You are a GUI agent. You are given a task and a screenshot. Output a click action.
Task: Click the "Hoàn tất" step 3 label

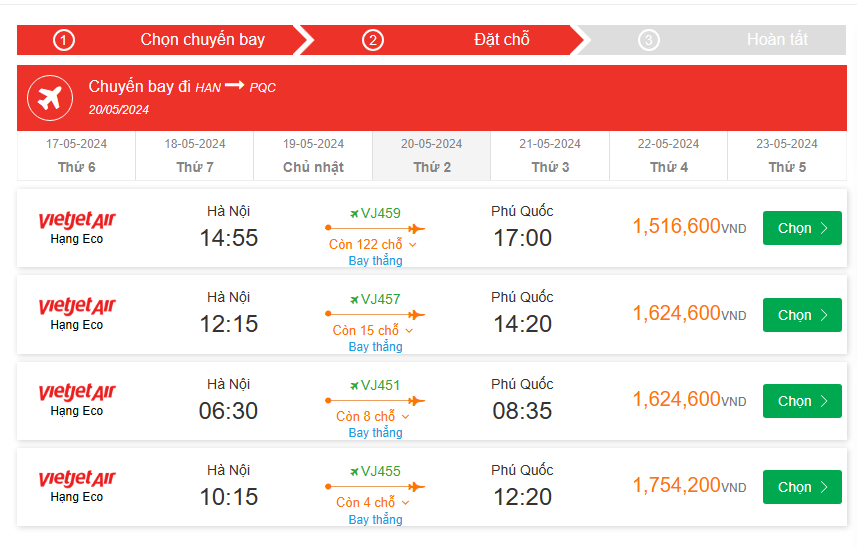[x=777, y=40]
